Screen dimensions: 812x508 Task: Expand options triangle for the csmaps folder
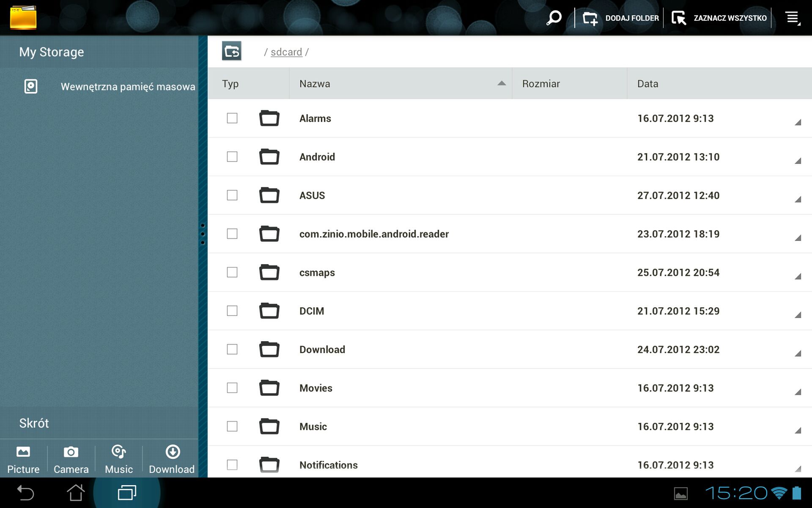[798, 276]
